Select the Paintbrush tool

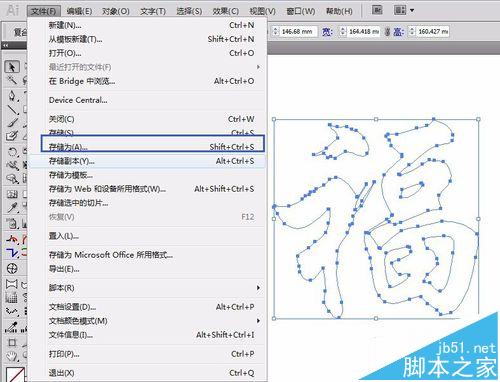12,122
